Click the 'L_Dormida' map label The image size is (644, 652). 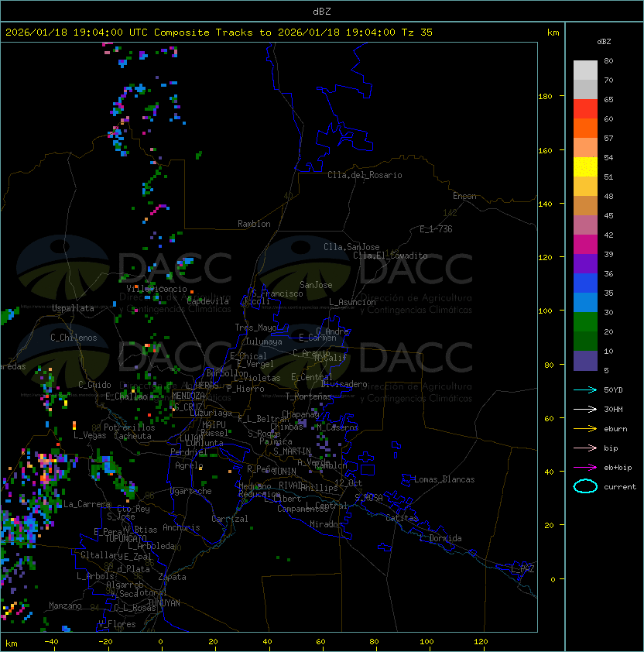tap(440, 538)
